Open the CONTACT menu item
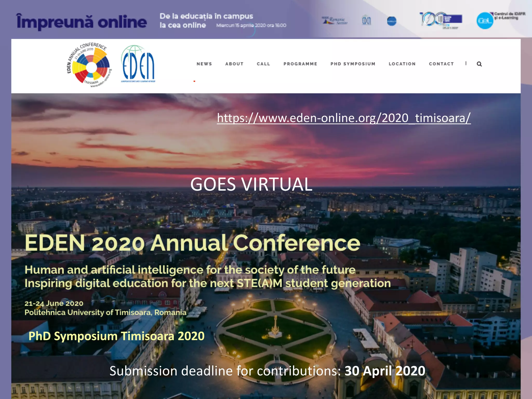The height and width of the screenshot is (399, 532). click(x=441, y=64)
